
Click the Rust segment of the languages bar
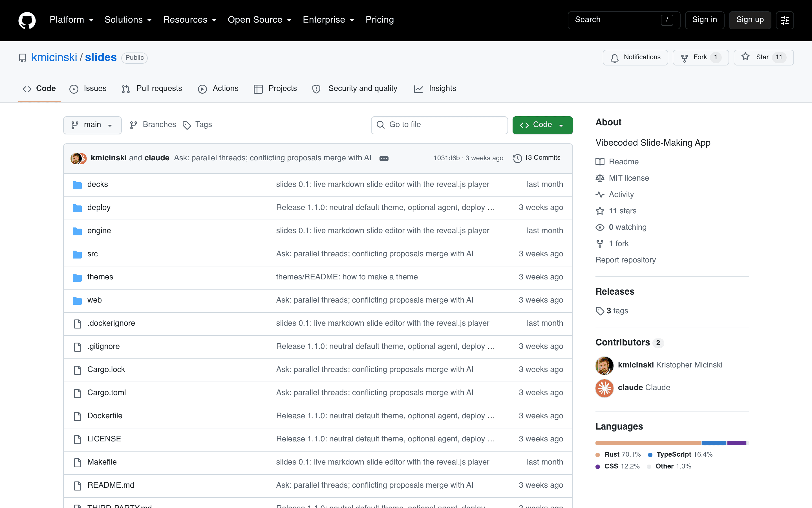point(648,443)
